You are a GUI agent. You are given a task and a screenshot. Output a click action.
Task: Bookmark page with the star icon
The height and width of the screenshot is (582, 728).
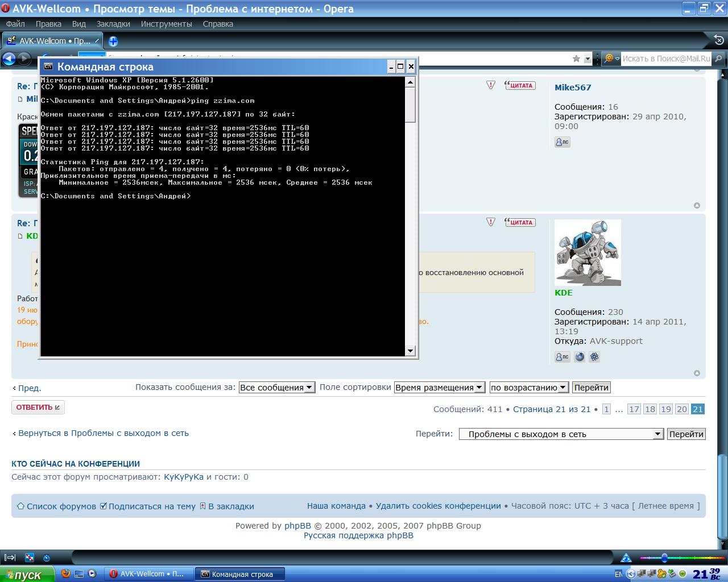576,59
